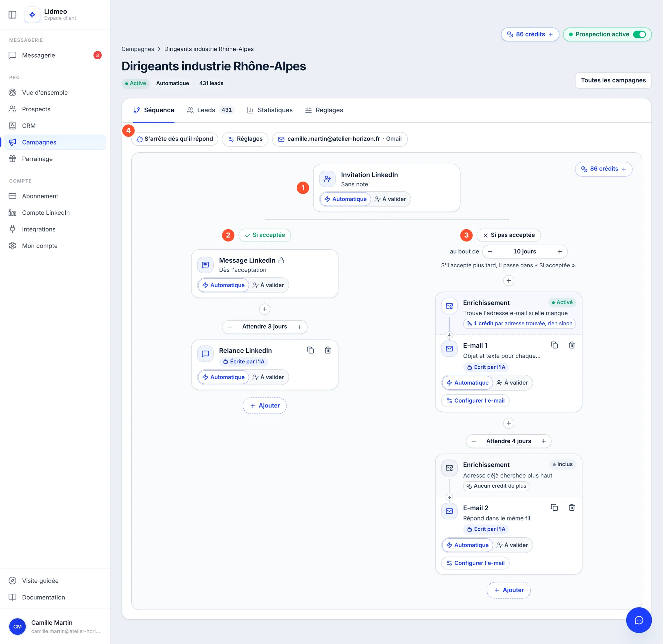The image size is (663, 644).
Task: Open the chat support bubble
Action: (638, 620)
